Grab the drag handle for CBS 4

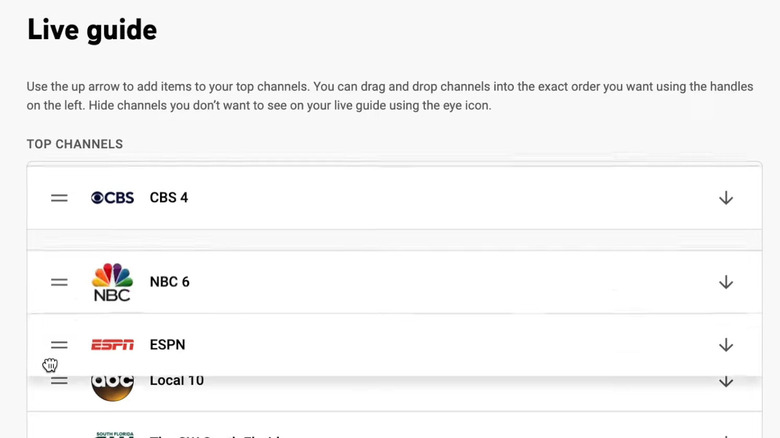click(x=59, y=198)
